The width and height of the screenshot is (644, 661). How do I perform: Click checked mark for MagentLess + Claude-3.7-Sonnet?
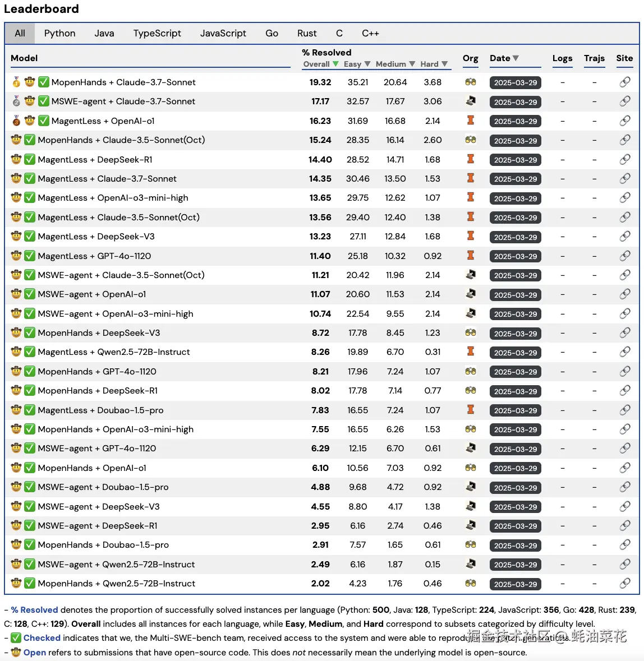[30, 178]
